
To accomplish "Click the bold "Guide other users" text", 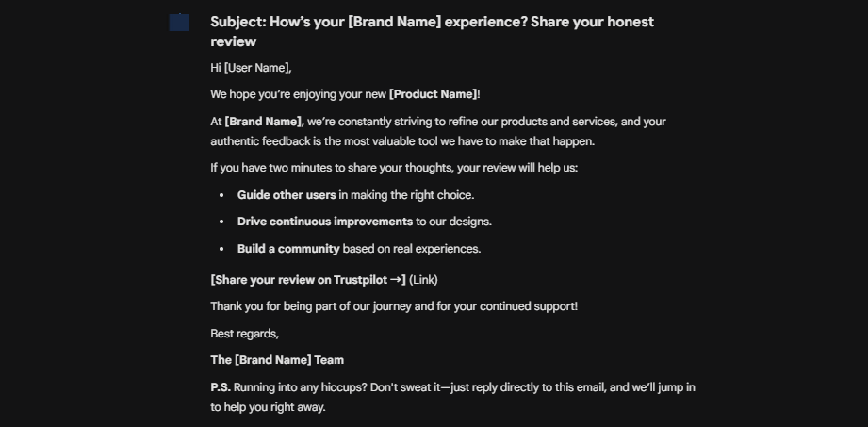I will tap(287, 195).
